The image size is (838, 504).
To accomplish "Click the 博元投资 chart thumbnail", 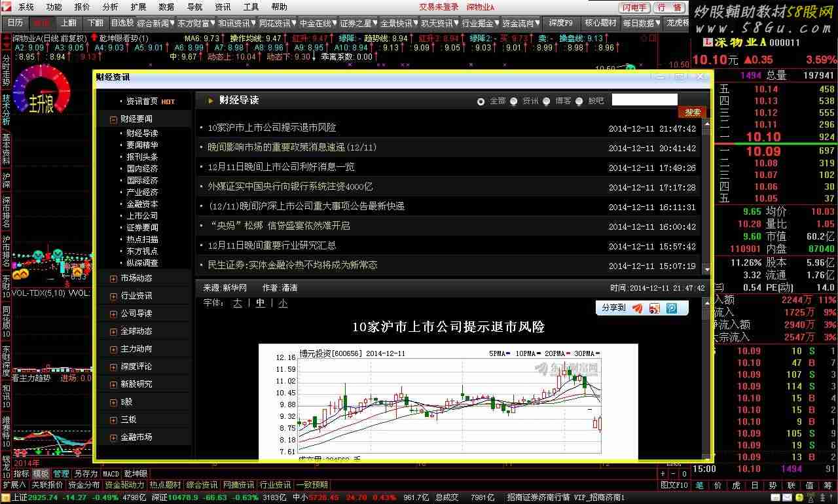I will tap(448, 401).
